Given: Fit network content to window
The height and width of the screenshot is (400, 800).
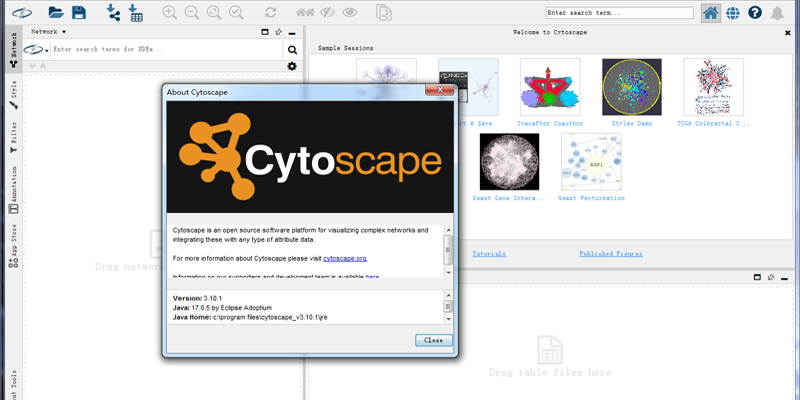Looking at the screenshot, I should (214, 13).
